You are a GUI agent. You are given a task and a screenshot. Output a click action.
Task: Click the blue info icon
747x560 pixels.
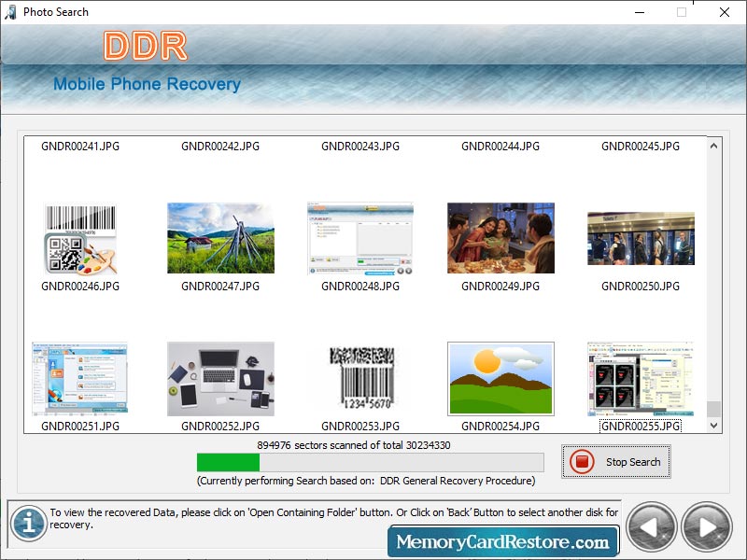(x=29, y=524)
